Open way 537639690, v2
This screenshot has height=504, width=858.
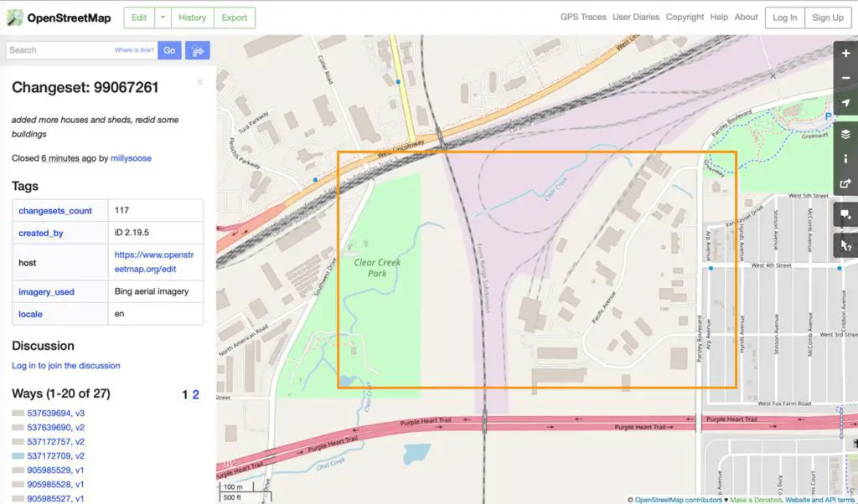tap(56, 428)
